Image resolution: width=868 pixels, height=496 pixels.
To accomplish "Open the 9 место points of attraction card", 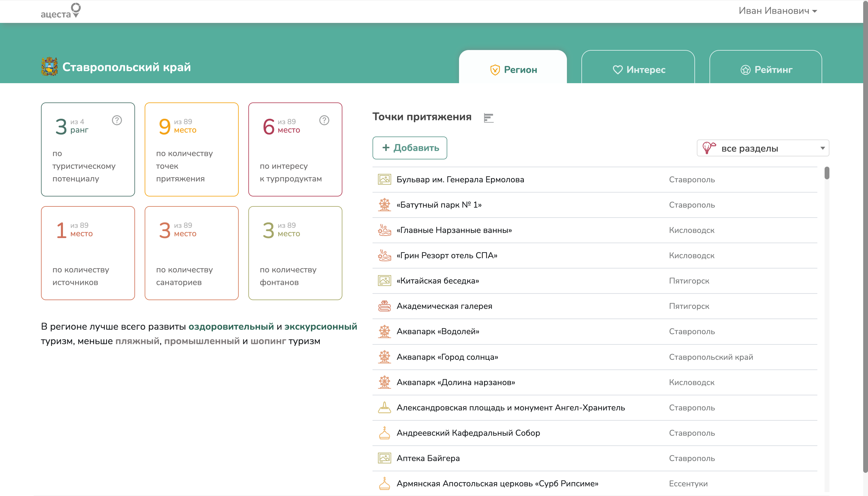I will pyautogui.click(x=191, y=149).
